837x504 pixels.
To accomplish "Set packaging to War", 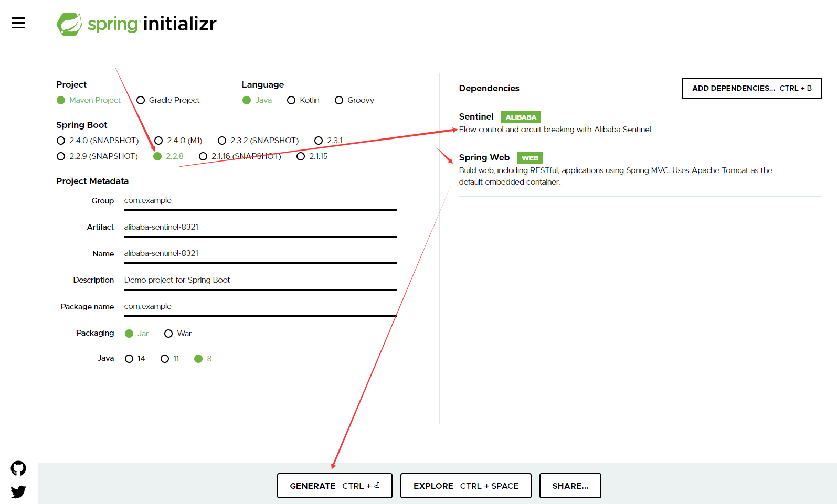I will click(x=178, y=334).
